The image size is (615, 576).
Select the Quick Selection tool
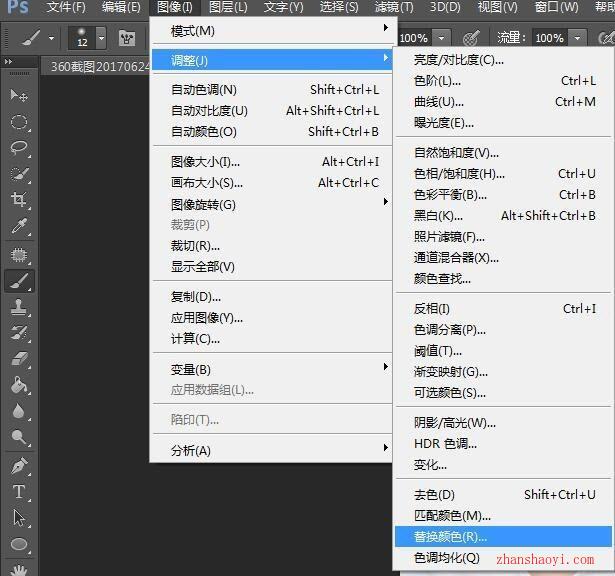19,174
